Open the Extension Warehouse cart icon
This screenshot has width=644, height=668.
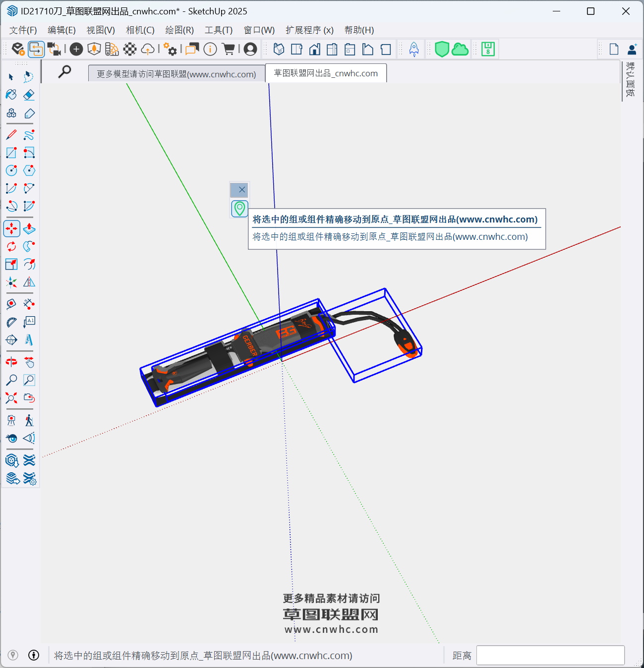click(x=229, y=49)
